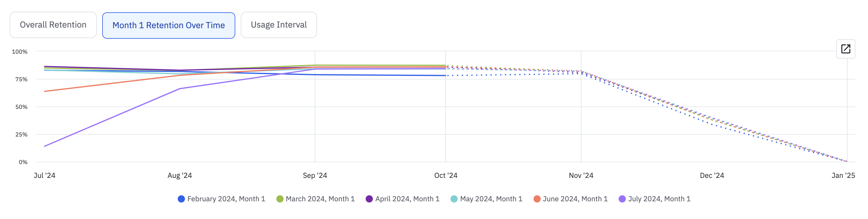Open the Usage Interval tab
The image size is (868, 219).
click(279, 25)
